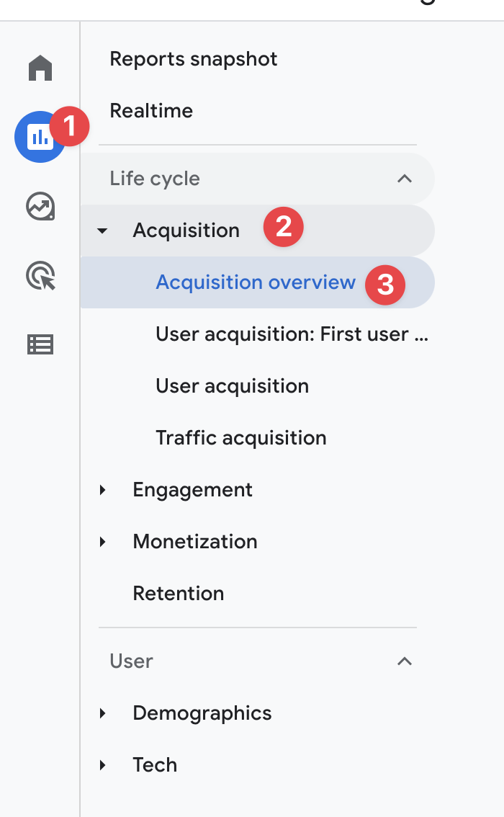Expand the Tech arrow
504x817 pixels.
coord(102,765)
